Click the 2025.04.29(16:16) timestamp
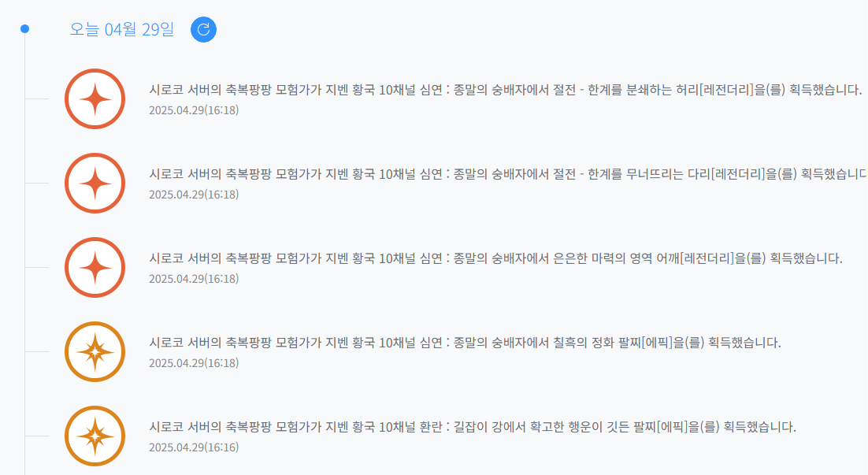Image resolution: width=868 pixels, height=475 pixels. coord(194,447)
